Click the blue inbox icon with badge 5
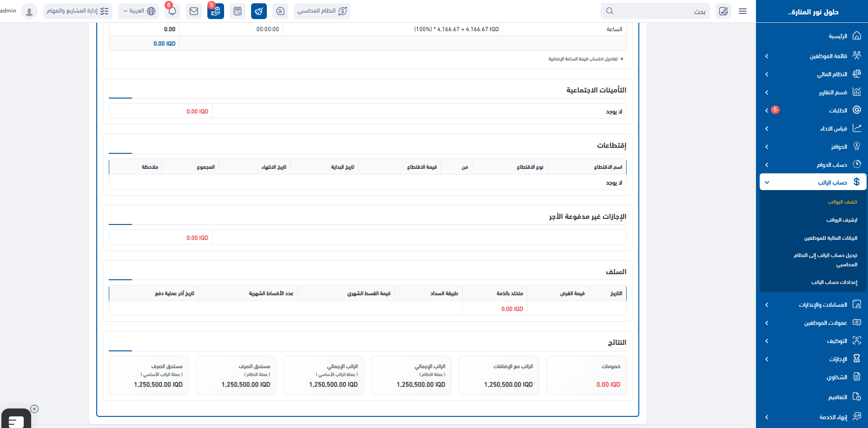Screen dimensions: 868x428 (216, 11)
